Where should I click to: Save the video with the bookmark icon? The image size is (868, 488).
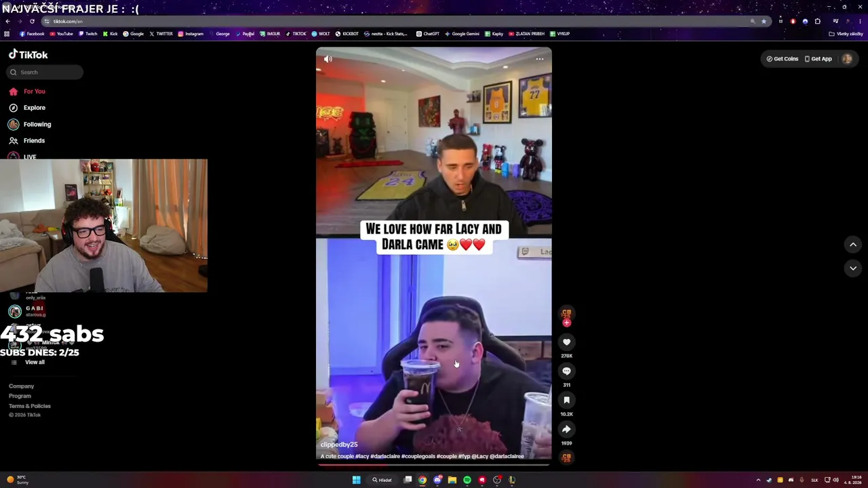(x=566, y=401)
